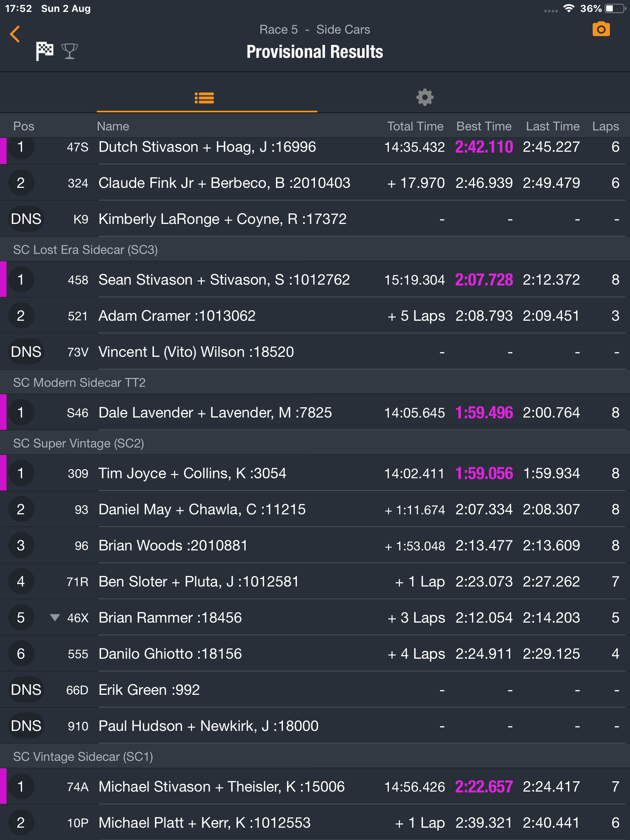Tap position badge 1 for Dale Lavender
This screenshot has height=840, width=630.
pyautogui.click(x=21, y=412)
